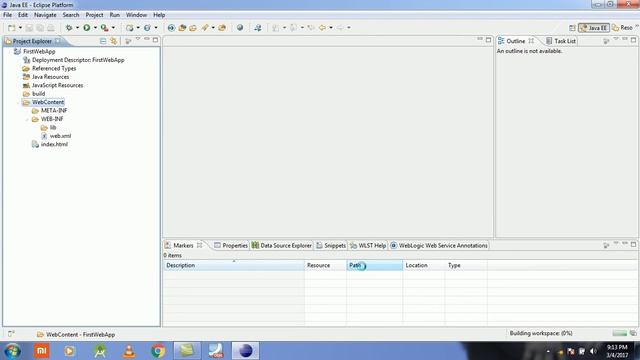
Task: Collapse all in Project Explorer
Action: point(103,41)
